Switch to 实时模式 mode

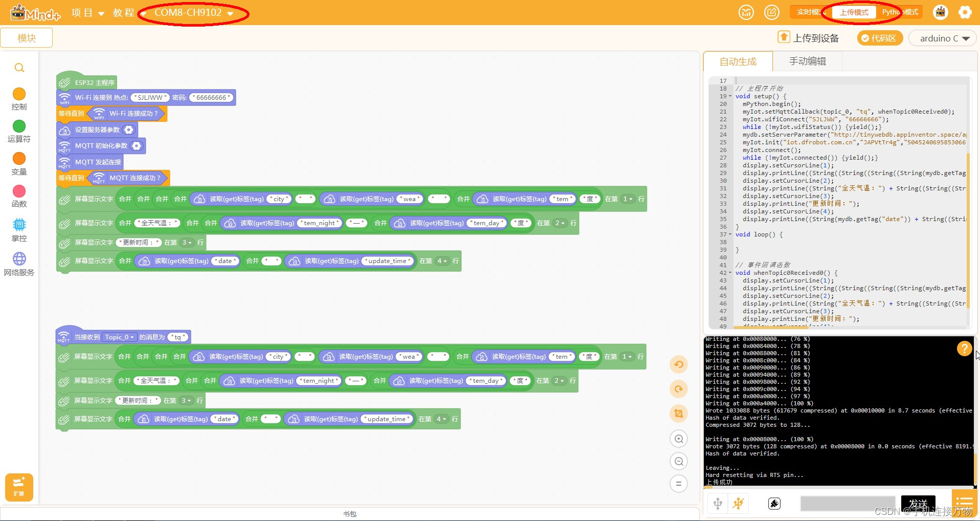810,12
